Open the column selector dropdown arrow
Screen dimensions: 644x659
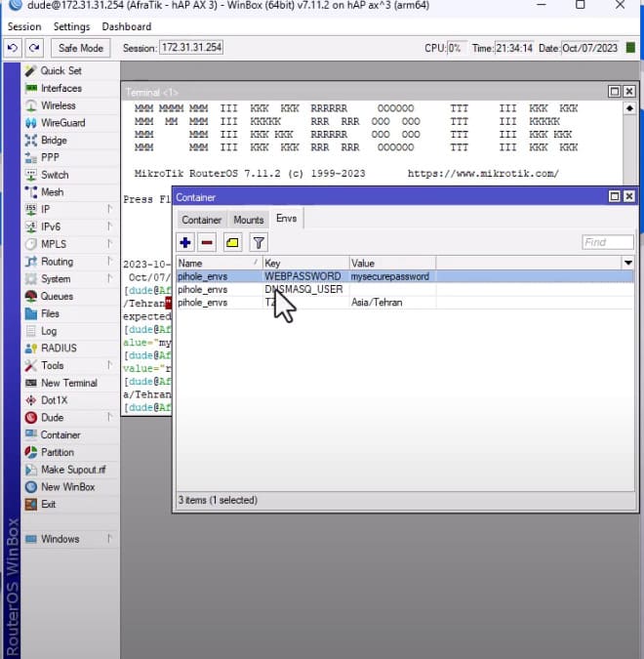(x=628, y=263)
